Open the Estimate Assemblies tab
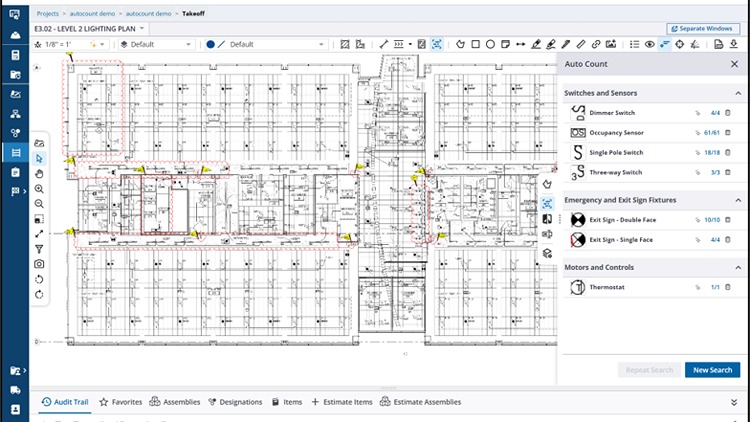 pyautogui.click(x=420, y=402)
